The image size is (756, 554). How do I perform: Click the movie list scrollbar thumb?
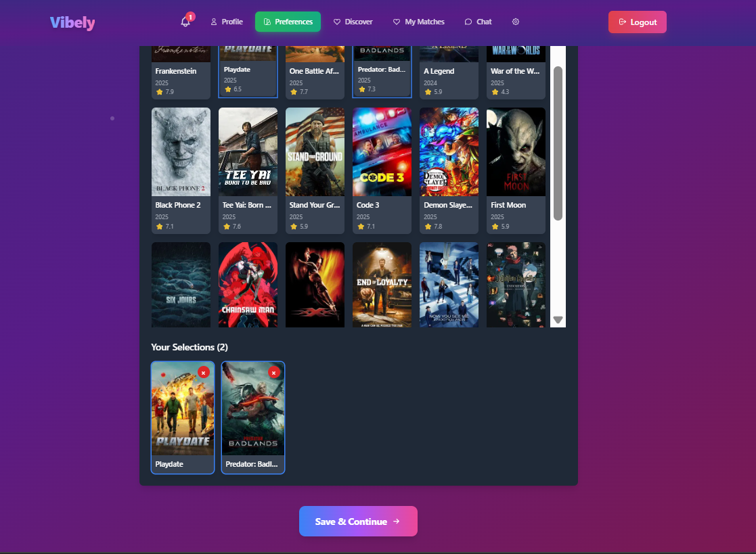(x=558, y=143)
